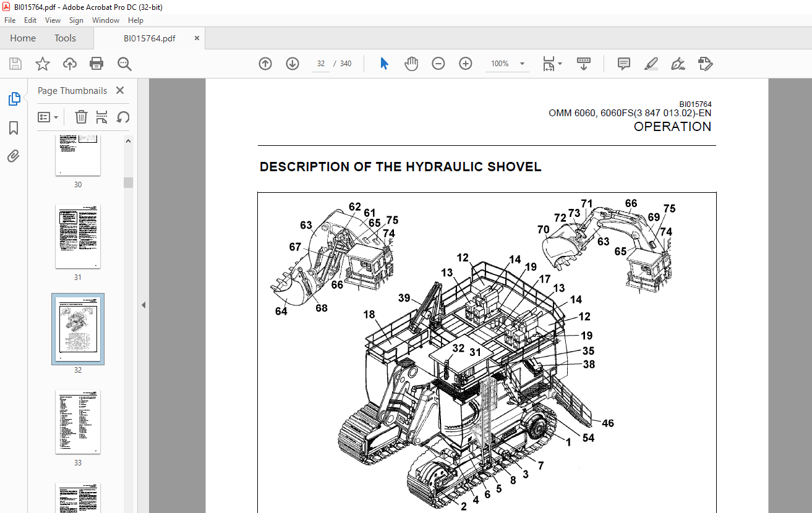Click the insert page break icon

[x=102, y=117]
